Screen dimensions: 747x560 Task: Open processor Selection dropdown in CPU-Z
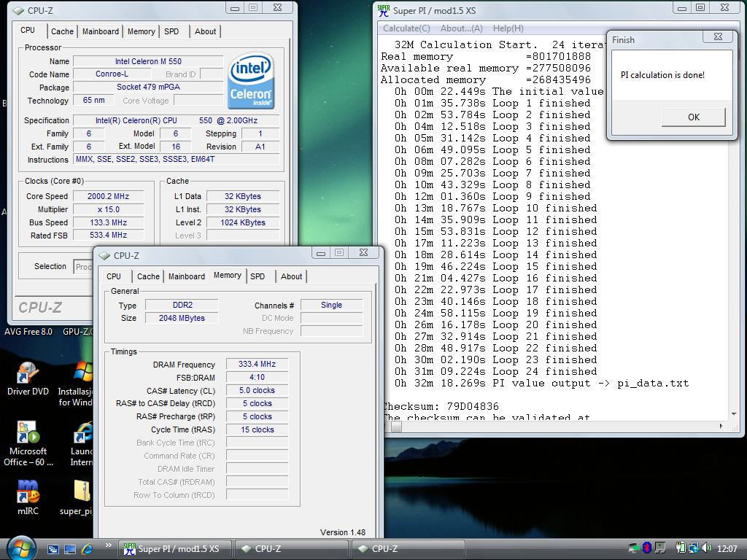pos(83,267)
